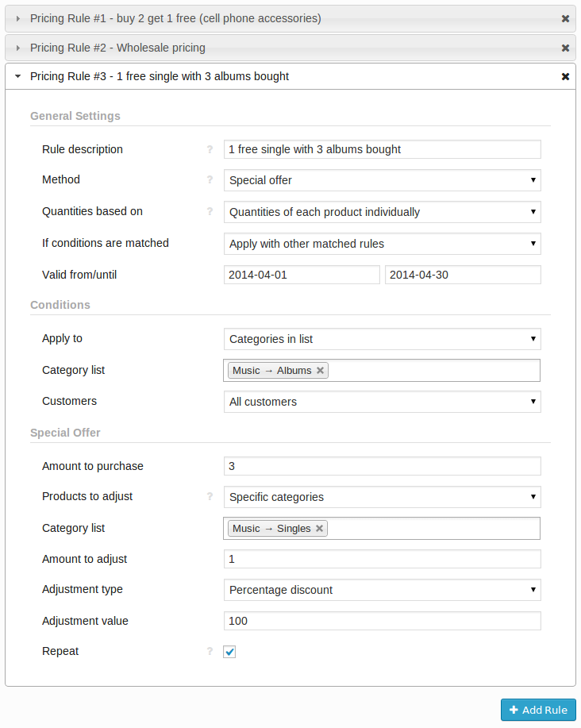Collapse the Pricing Rule #3 panel header
The height and width of the screenshot is (728, 581).
pos(159,77)
